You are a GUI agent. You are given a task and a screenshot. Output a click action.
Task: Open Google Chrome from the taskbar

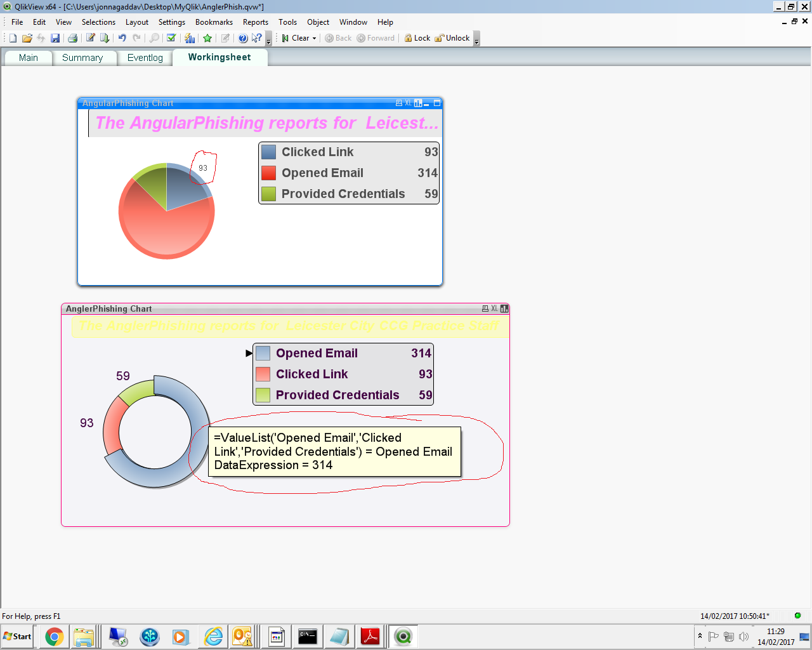click(55, 637)
